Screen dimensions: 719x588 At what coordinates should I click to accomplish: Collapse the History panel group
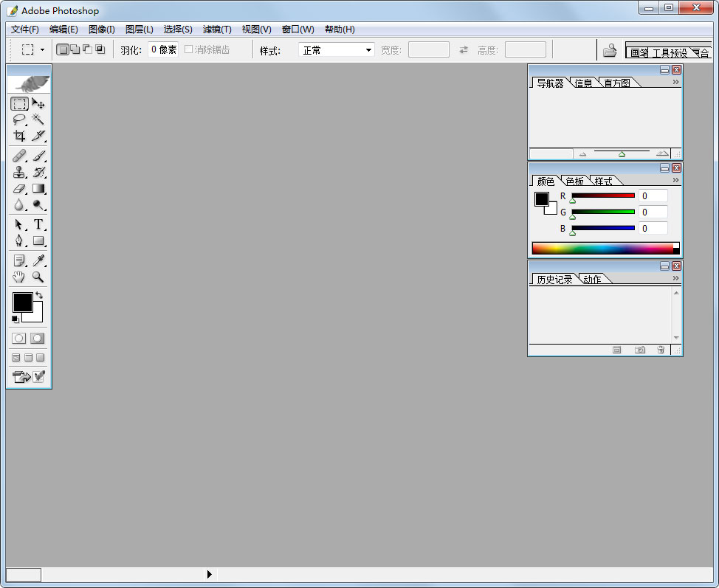click(x=664, y=266)
